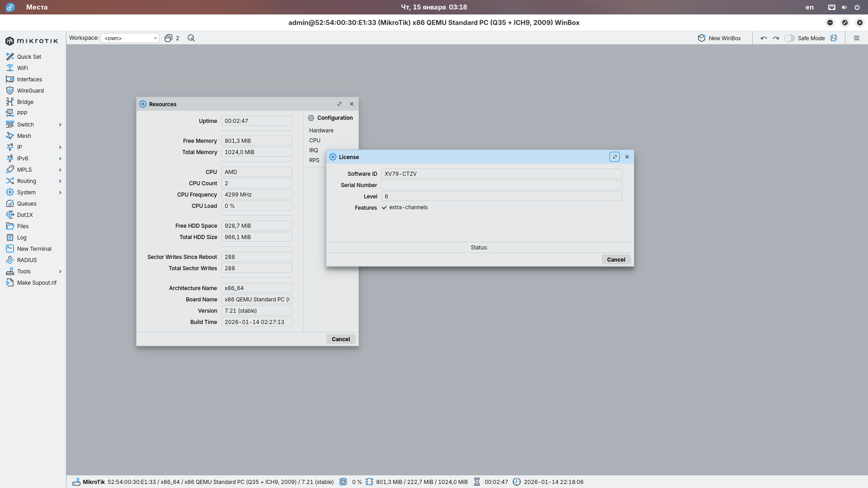Open New Terminal from the sidebar
This screenshot has height=488, width=868.
pos(34,249)
